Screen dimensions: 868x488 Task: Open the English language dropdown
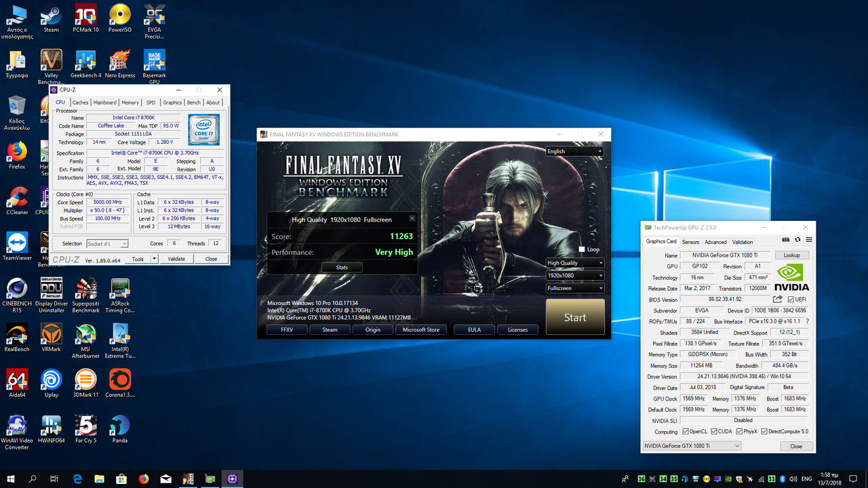[x=574, y=151]
